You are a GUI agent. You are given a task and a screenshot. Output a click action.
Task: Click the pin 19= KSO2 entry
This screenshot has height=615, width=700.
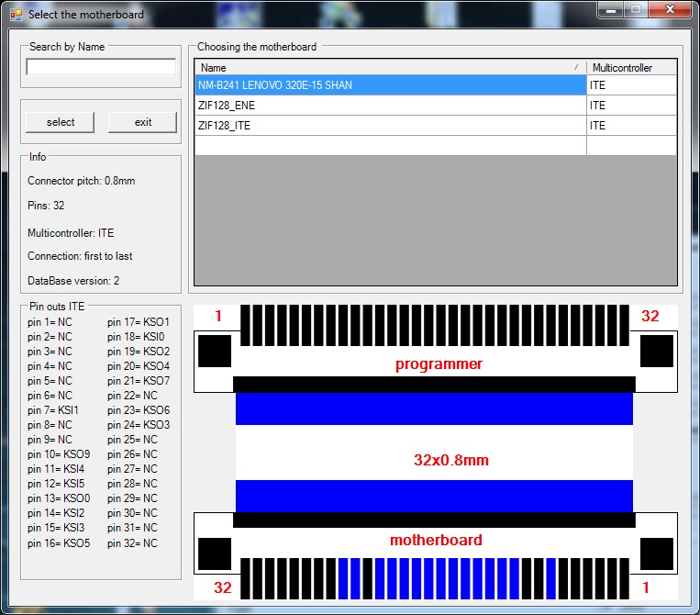[x=139, y=352]
